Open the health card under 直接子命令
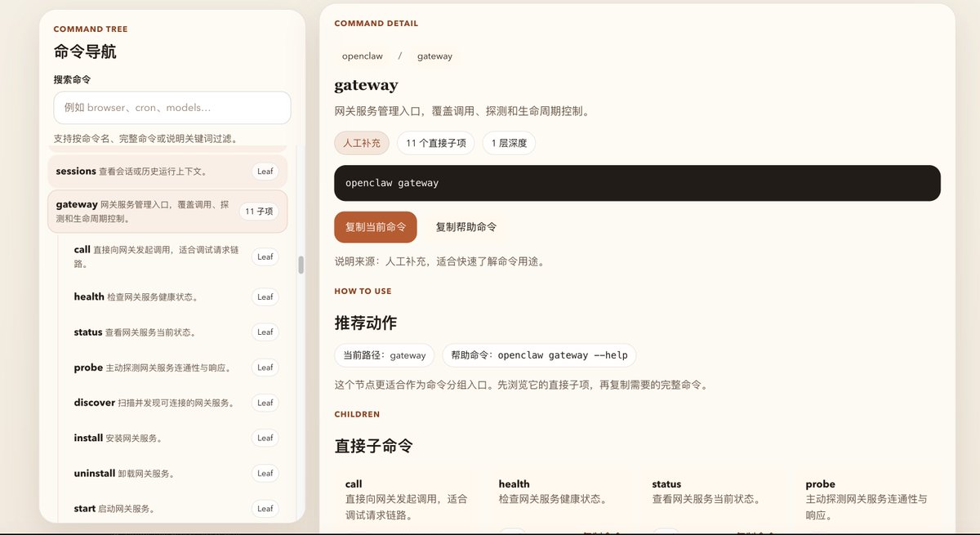The width and height of the screenshot is (980, 535). tap(560, 501)
